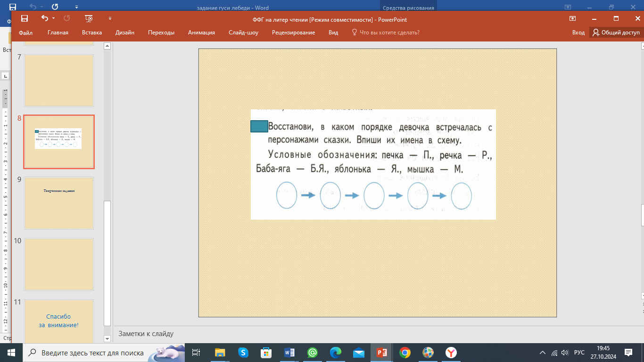Expand Customize Quick Access Toolbar dropdown
Viewport: 644px width, 362px height.
[110, 18]
